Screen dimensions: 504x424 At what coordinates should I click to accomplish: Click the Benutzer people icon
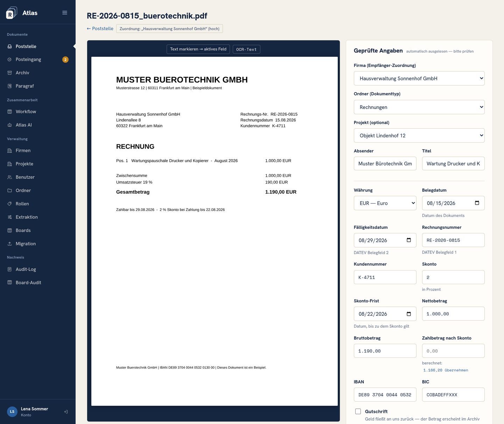click(9, 177)
